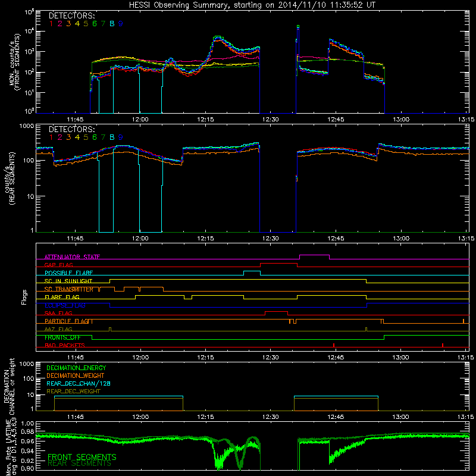Click detector number 9 in the rear segments legend
This screenshot has width=476, height=476.
pos(121,137)
